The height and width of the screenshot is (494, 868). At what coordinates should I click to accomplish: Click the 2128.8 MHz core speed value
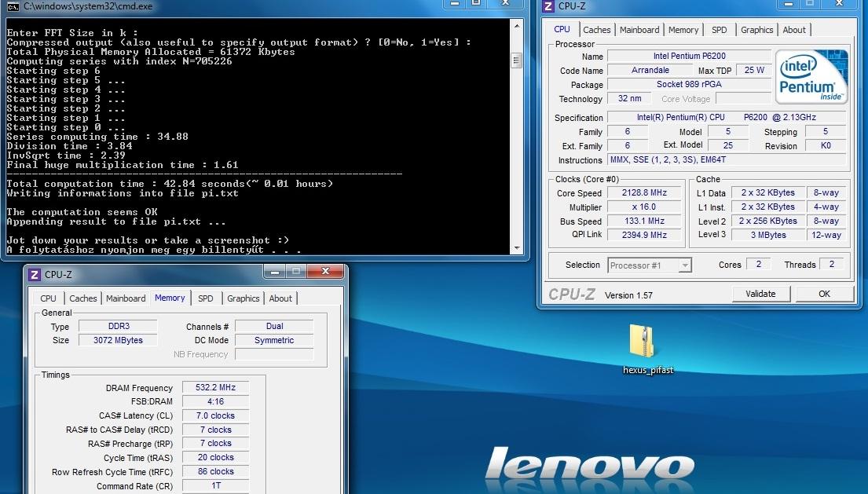(x=644, y=192)
